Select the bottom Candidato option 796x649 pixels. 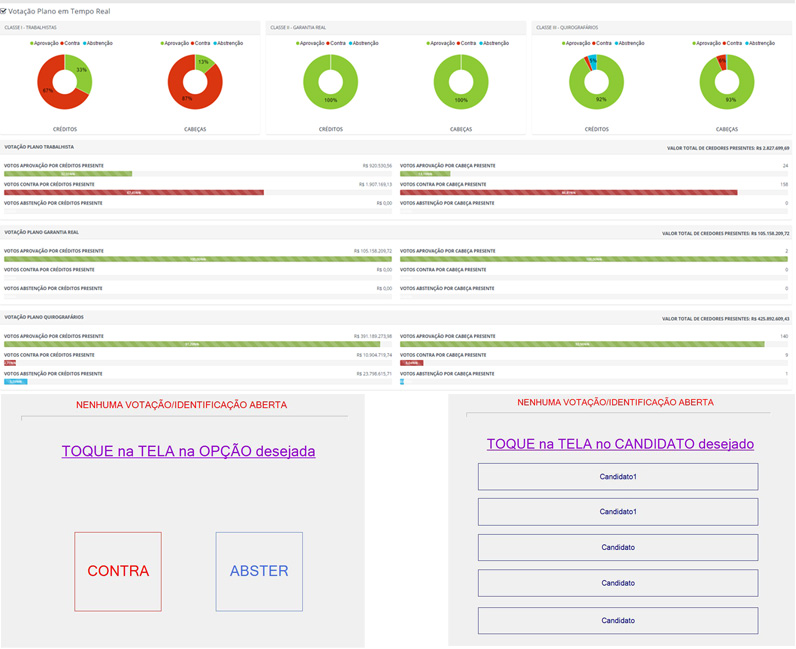tap(618, 621)
